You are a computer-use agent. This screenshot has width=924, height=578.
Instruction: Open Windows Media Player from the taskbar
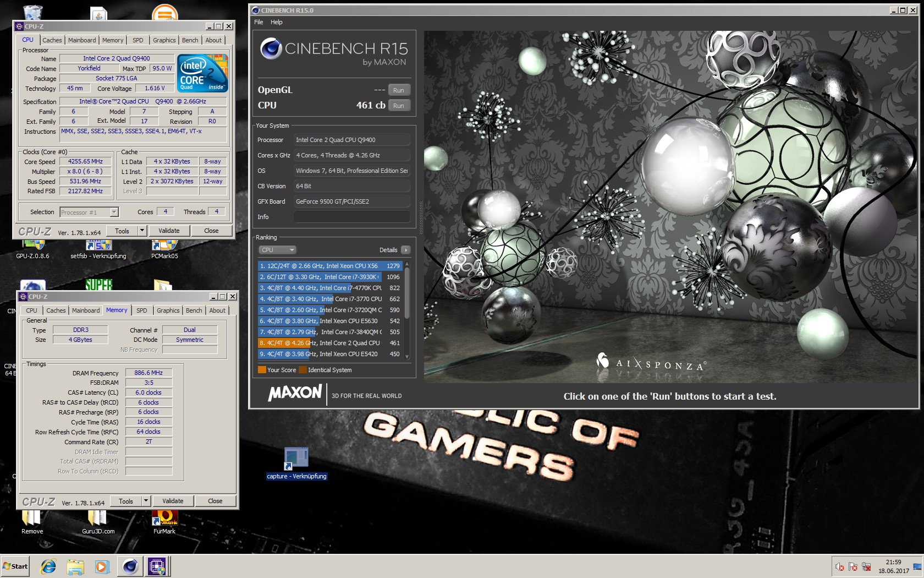pos(102,566)
